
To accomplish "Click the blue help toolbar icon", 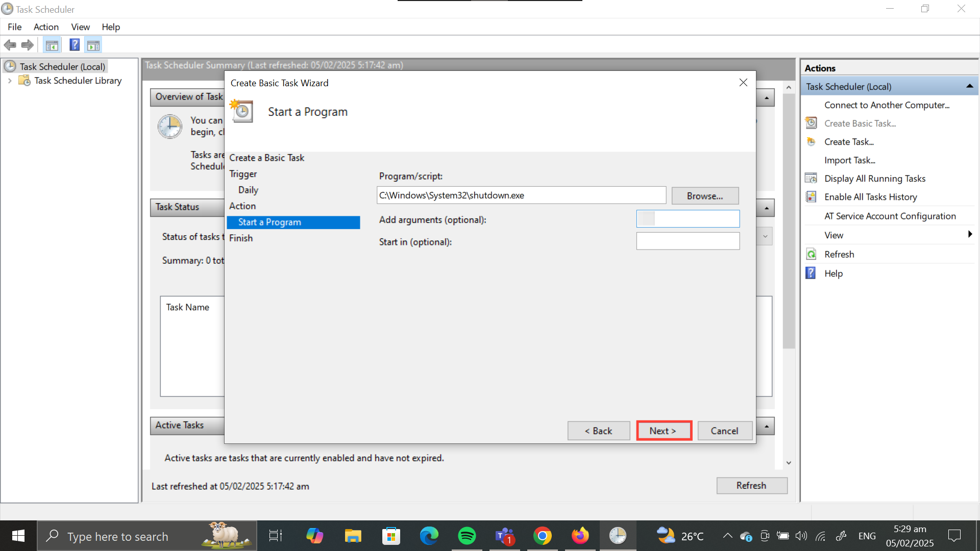I will [x=75, y=45].
